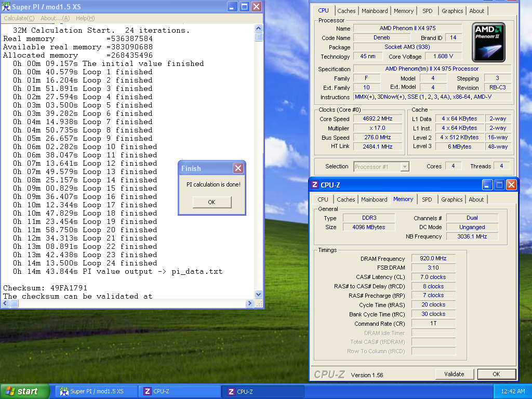
Task: Click the Checksum line 49FA1791
Action: pos(45,288)
